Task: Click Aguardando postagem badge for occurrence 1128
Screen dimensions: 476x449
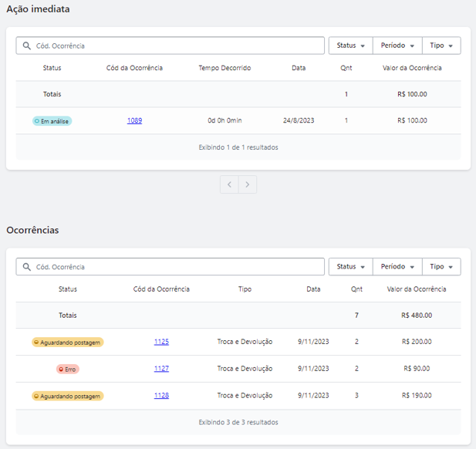Action: pos(68,397)
